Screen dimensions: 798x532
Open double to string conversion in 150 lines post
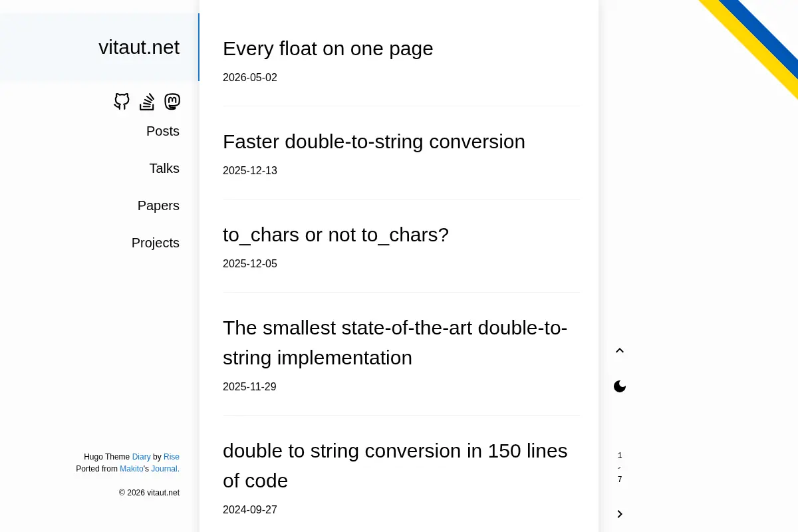click(x=395, y=465)
